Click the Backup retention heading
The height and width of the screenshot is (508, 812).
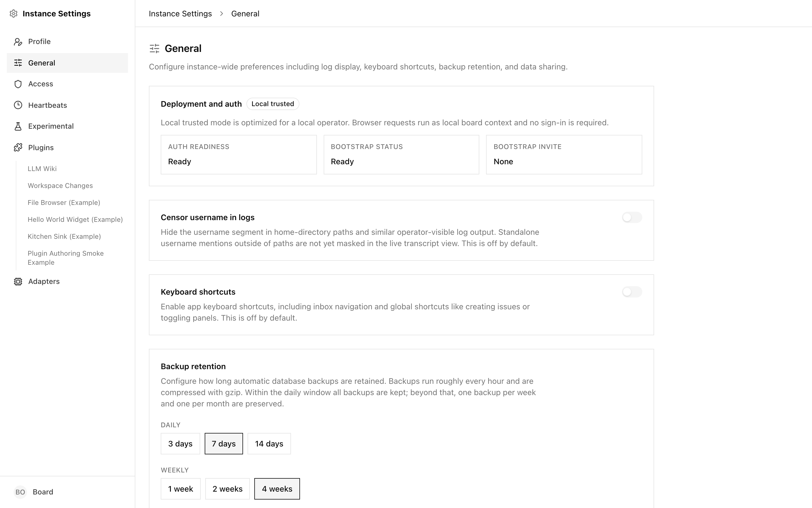193,367
